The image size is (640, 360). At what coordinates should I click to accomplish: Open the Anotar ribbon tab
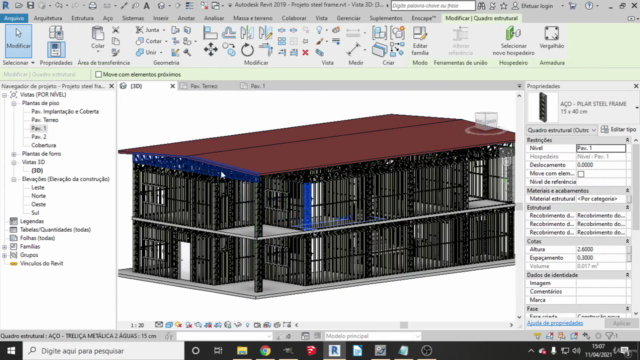point(186,18)
